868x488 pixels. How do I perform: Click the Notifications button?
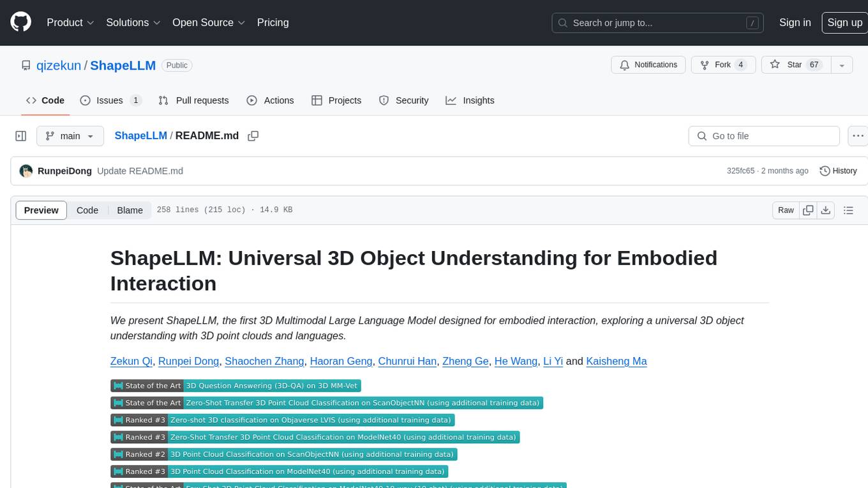(648, 65)
